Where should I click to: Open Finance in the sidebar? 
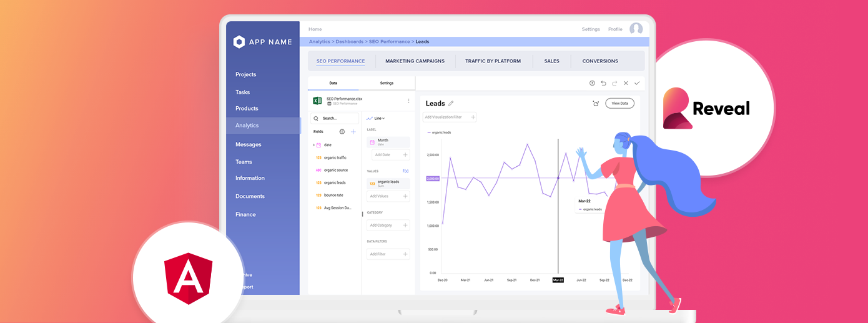(245, 214)
